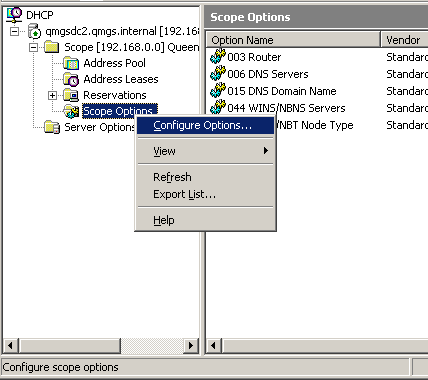Select qmgsdc2.qmgs.internal server label

(x=122, y=31)
